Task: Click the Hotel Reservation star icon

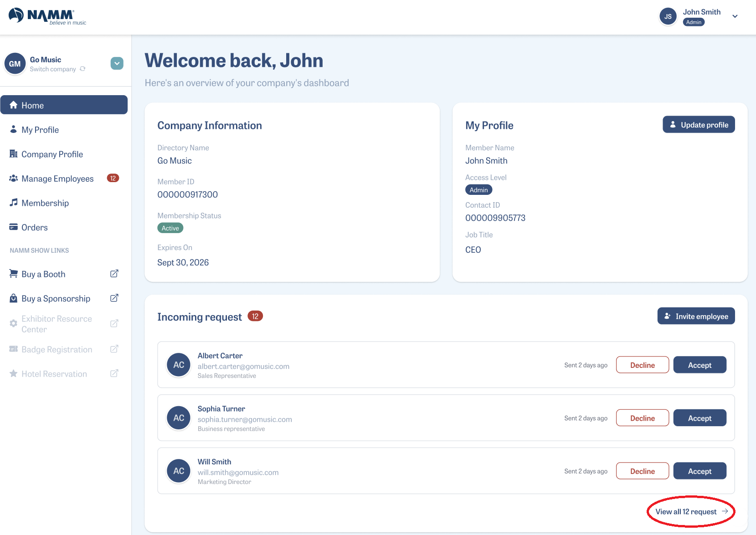Action: click(x=14, y=373)
